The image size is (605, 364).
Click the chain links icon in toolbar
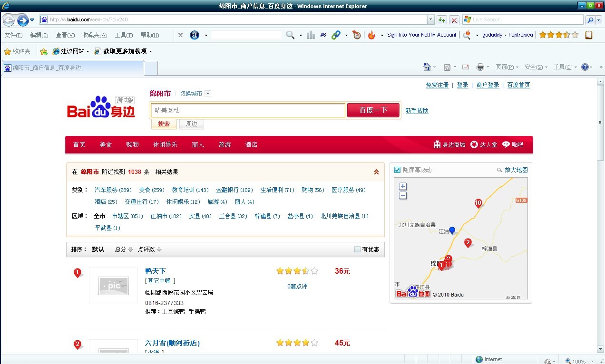(x=336, y=35)
